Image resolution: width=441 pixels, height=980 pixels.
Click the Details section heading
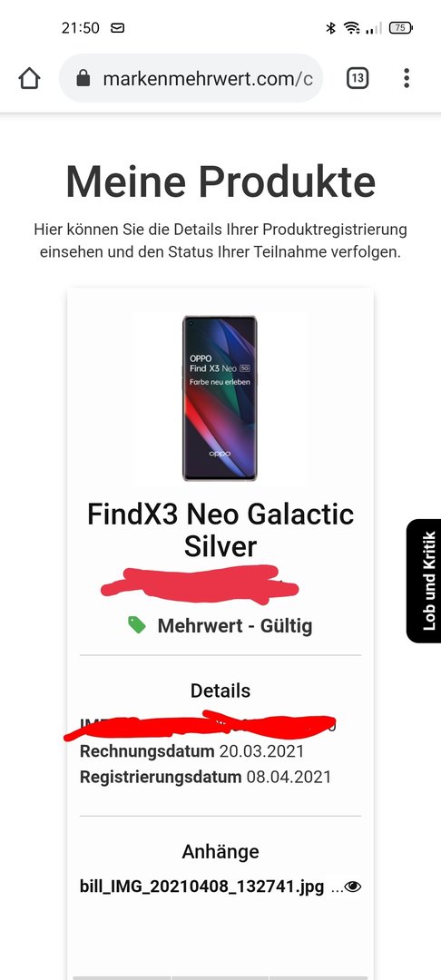(220, 691)
